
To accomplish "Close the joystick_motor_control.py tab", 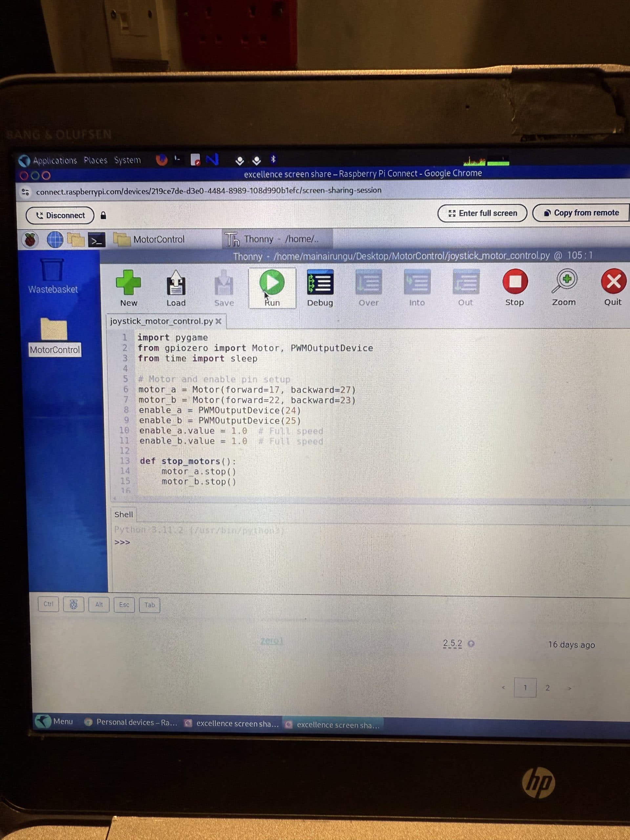I will [218, 321].
